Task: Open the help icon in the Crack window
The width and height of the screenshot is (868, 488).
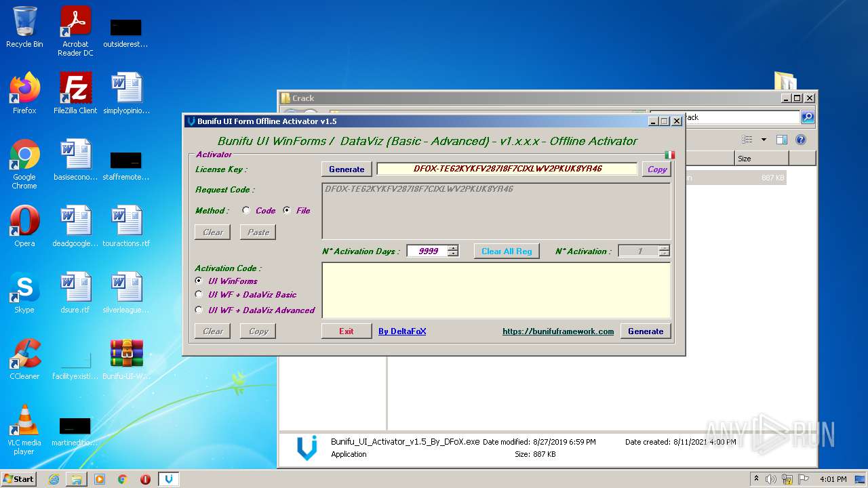Action: pos(801,140)
